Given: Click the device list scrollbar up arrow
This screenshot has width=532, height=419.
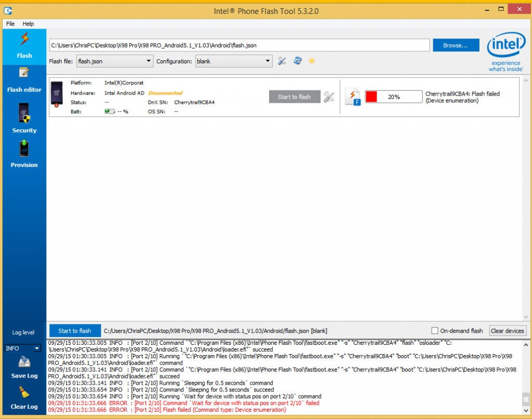Looking at the screenshot, I should point(526,80).
